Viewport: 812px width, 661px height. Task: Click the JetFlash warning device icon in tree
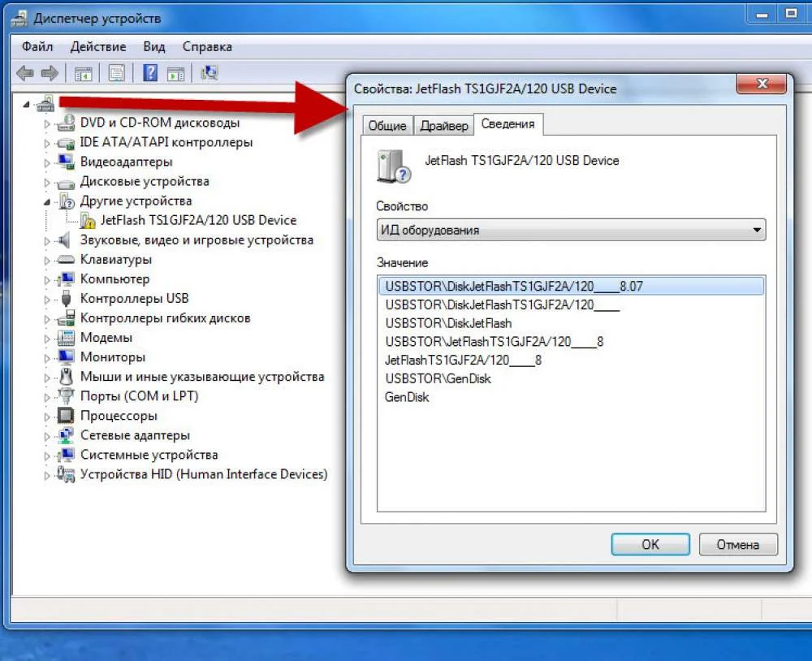88,221
